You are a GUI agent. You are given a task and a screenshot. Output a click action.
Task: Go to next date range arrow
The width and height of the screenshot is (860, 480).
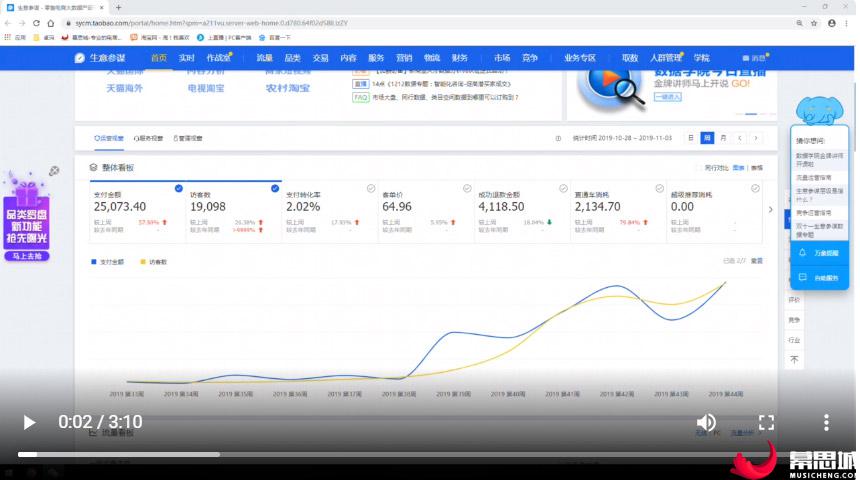[756, 138]
